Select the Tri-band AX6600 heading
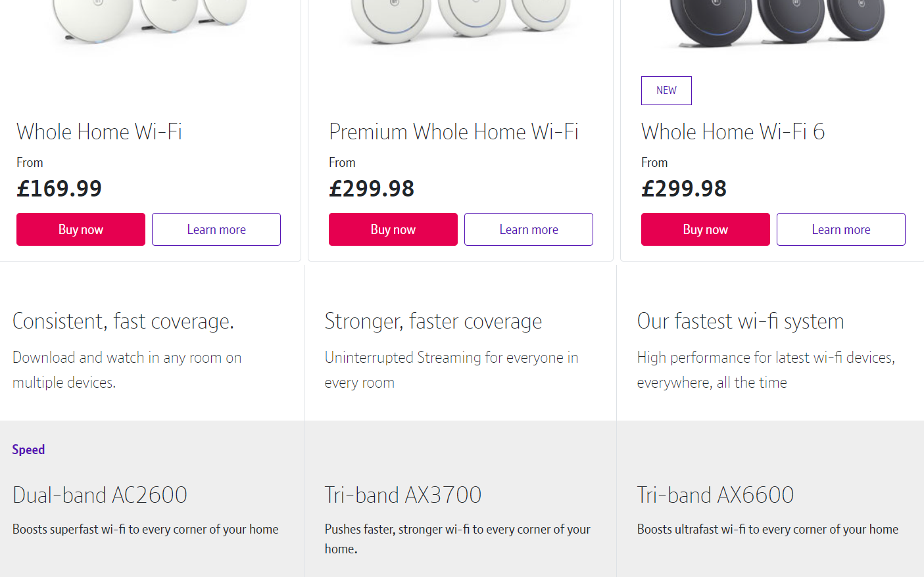Image resolution: width=924 pixels, height=577 pixels. click(x=716, y=495)
